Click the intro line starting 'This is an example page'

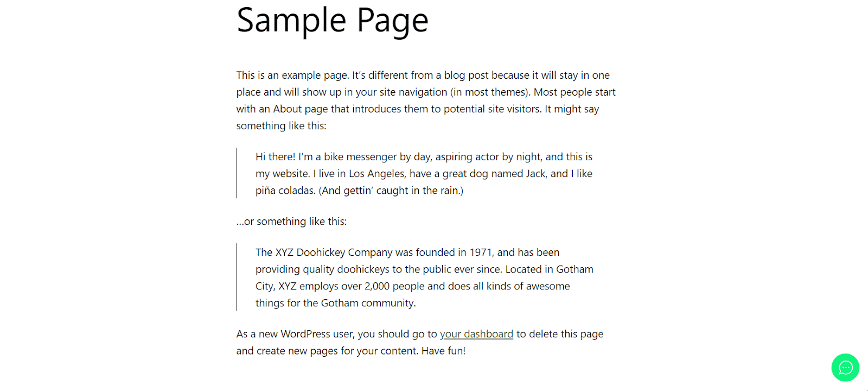point(292,75)
